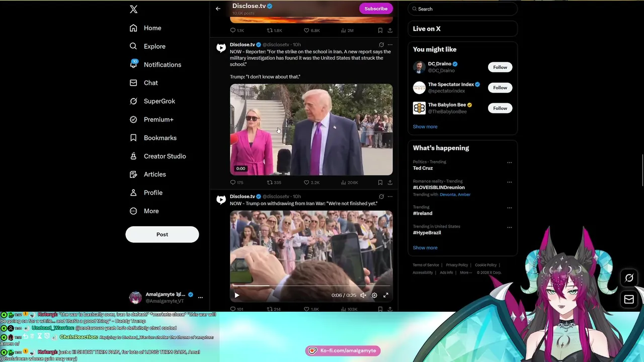Open options for #LOVEISBLINDreunion trend
Image resolution: width=644 pixels, height=362 pixels.
509,182
